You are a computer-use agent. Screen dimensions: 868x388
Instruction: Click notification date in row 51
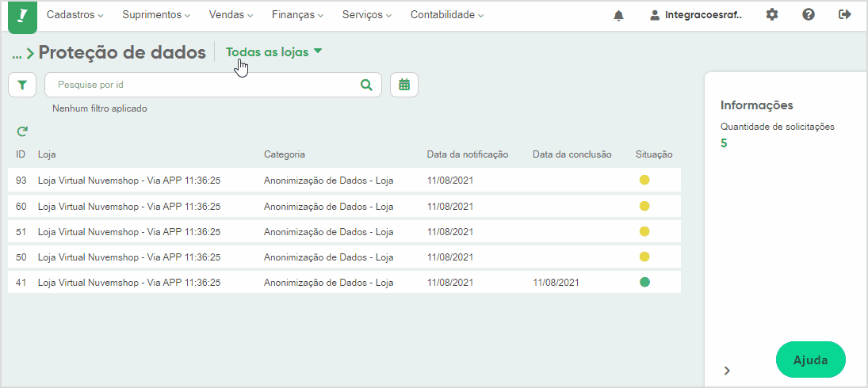click(x=450, y=231)
